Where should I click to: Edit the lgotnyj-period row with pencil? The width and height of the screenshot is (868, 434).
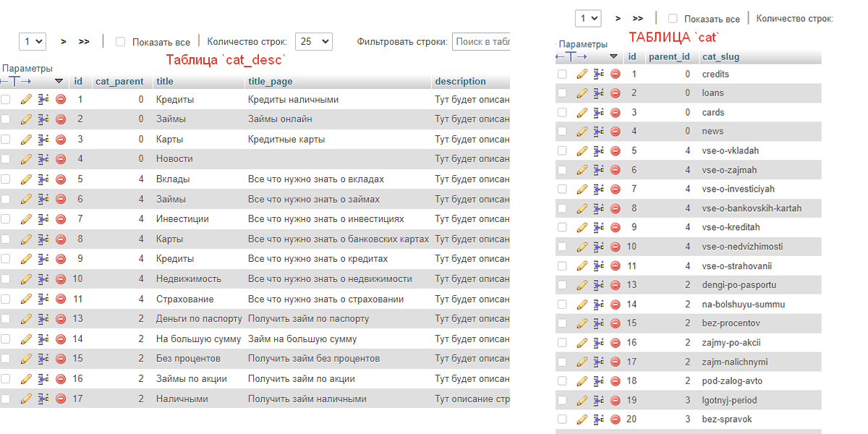point(582,400)
